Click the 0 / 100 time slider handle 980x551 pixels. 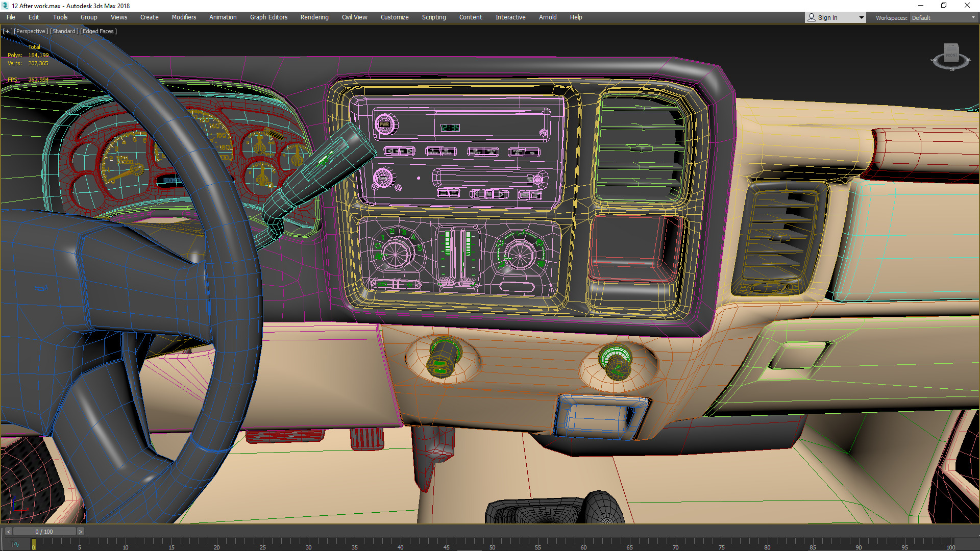pos(44,532)
